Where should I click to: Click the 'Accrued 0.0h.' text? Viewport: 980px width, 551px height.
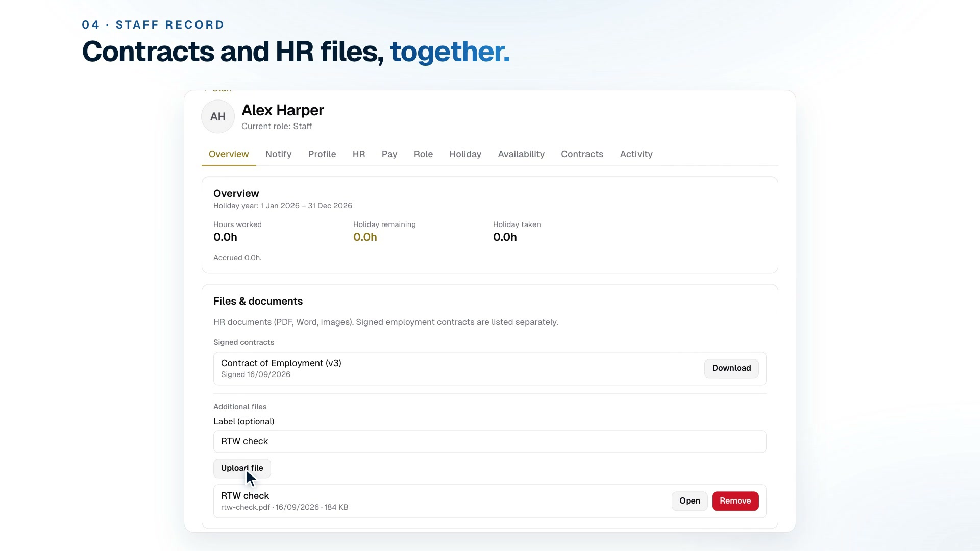point(237,258)
